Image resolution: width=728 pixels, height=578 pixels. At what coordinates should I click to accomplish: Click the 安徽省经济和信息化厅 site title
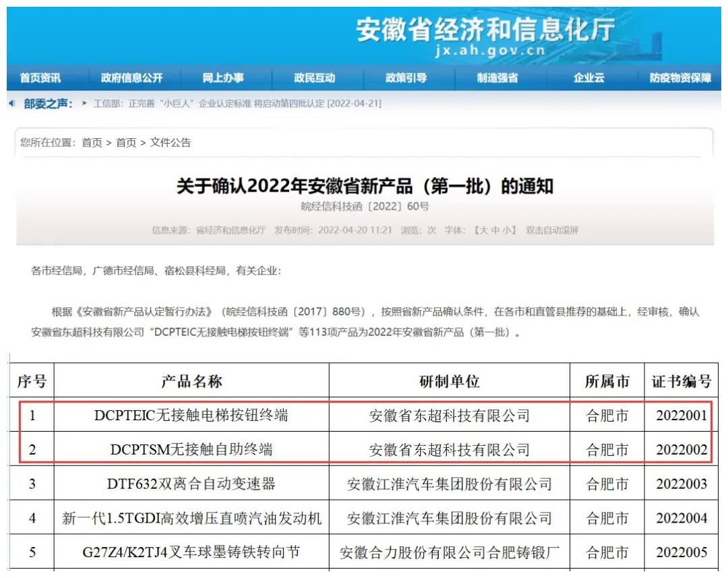coord(485,29)
